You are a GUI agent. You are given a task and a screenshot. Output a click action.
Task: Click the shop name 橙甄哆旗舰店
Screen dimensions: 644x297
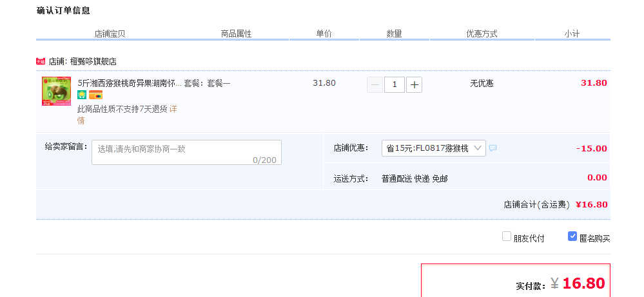coord(93,62)
